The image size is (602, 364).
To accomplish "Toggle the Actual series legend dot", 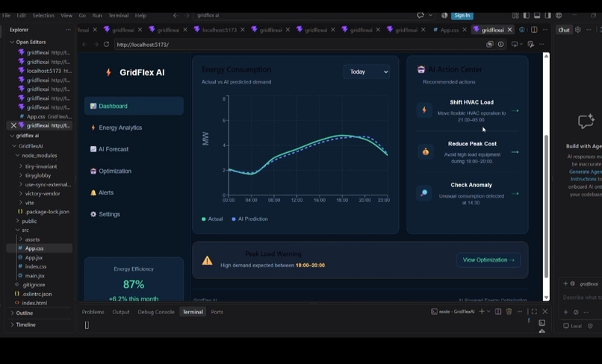I will coord(203,219).
